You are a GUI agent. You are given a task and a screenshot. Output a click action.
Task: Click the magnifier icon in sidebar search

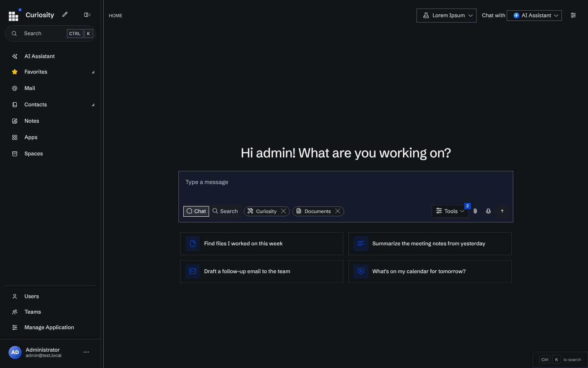[x=14, y=34]
